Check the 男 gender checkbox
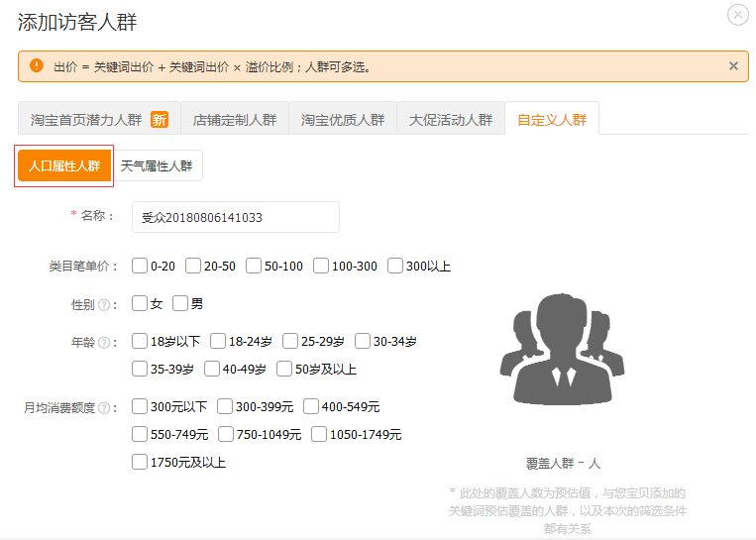 [x=180, y=303]
